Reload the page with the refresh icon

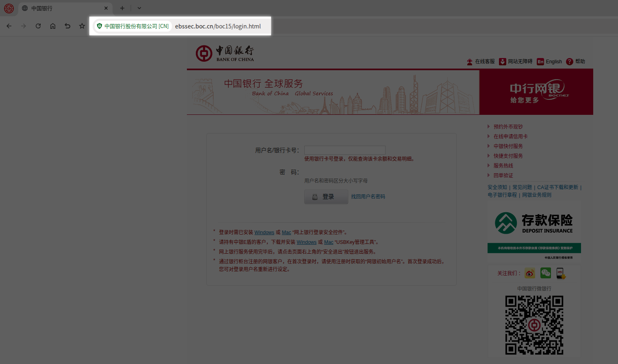pyautogui.click(x=38, y=26)
